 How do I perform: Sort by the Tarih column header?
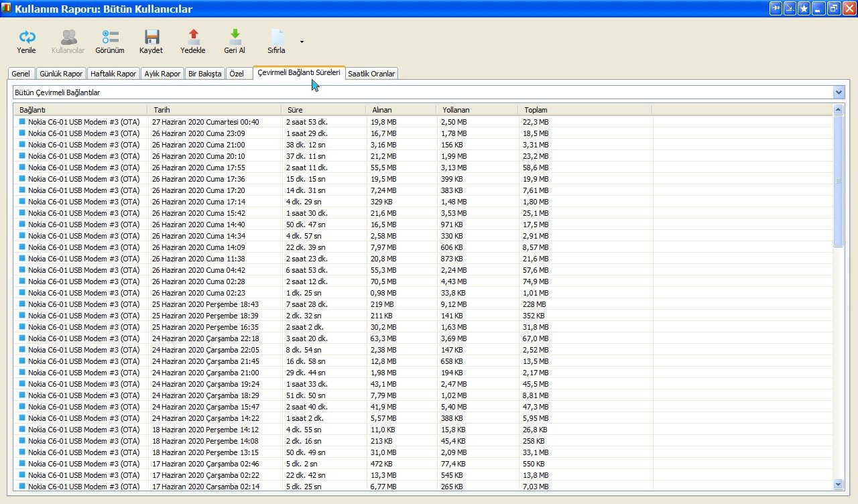(214, 110)
